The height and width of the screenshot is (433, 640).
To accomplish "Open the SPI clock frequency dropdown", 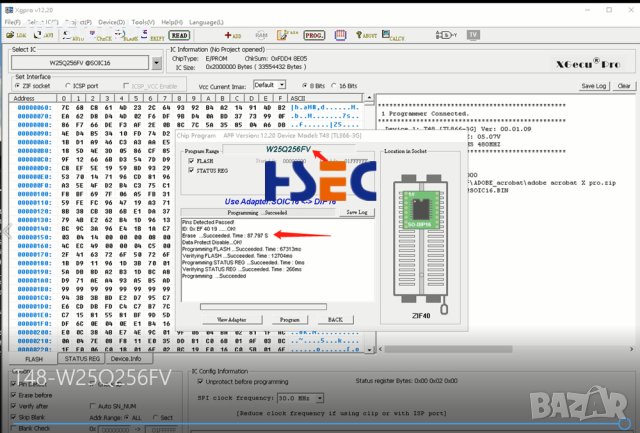I will tap(320, 397).
